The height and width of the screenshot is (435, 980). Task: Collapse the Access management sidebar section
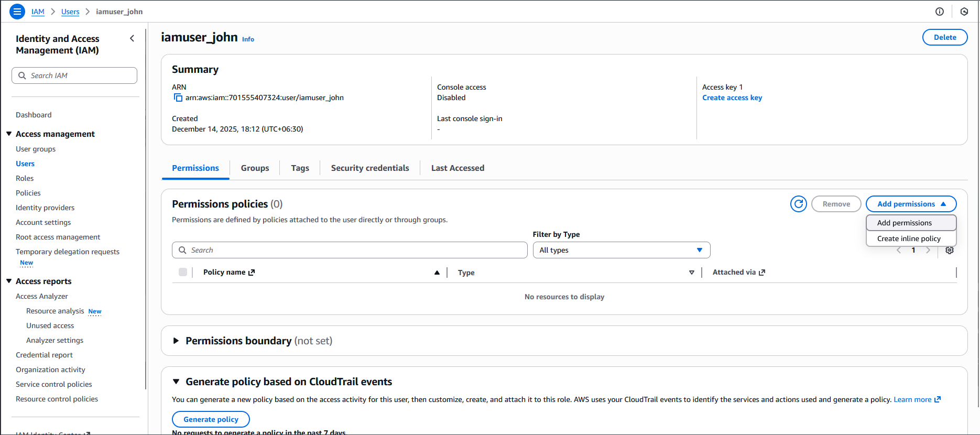tap(9, 134)
